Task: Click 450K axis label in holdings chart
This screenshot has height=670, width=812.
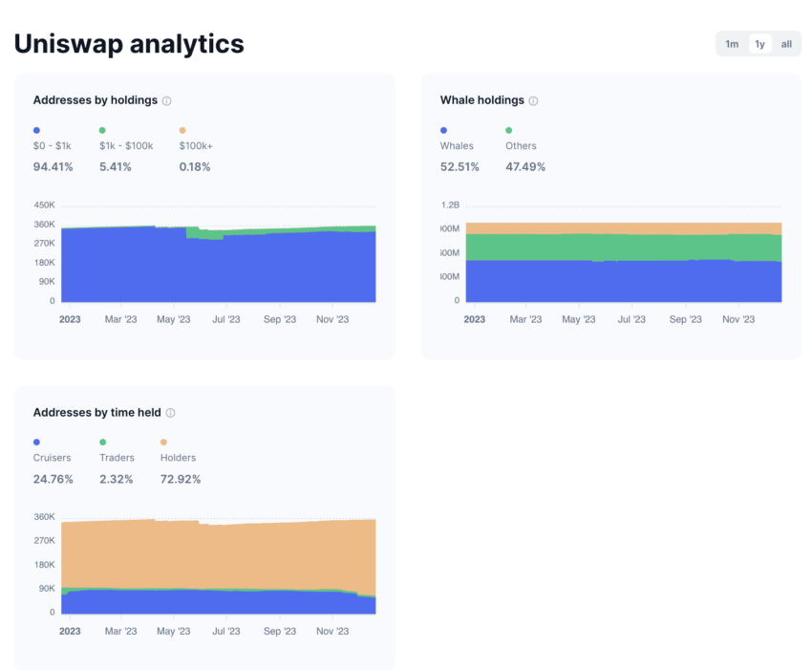Action: coord(45,205)
